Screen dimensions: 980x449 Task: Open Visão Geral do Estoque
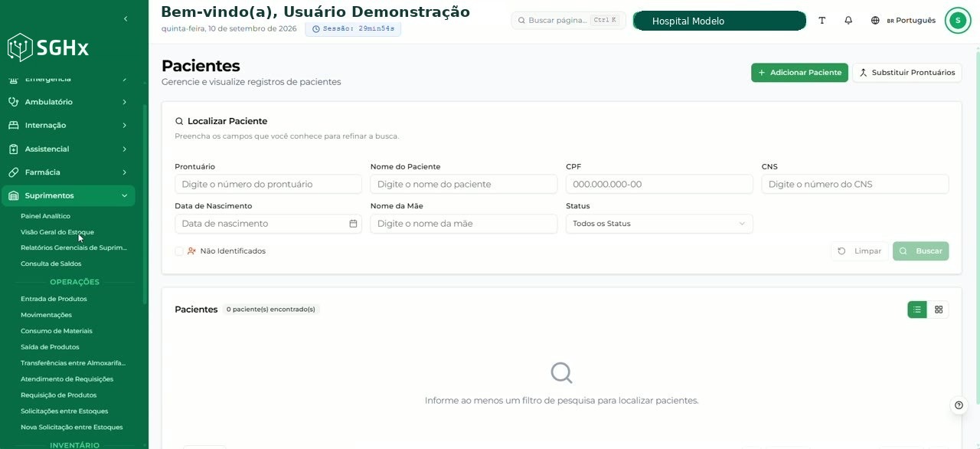pyautogui.click(x=57, y=232)
